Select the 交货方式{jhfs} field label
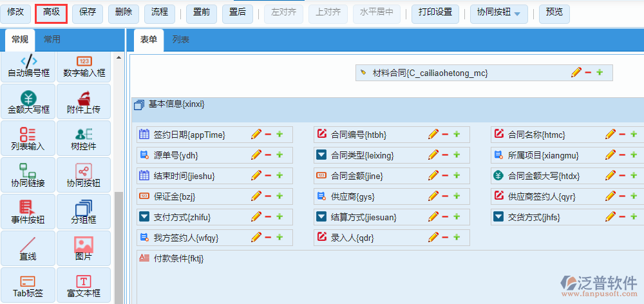The height and width of the screenshot is (304, 644). [x=535, y=217]
